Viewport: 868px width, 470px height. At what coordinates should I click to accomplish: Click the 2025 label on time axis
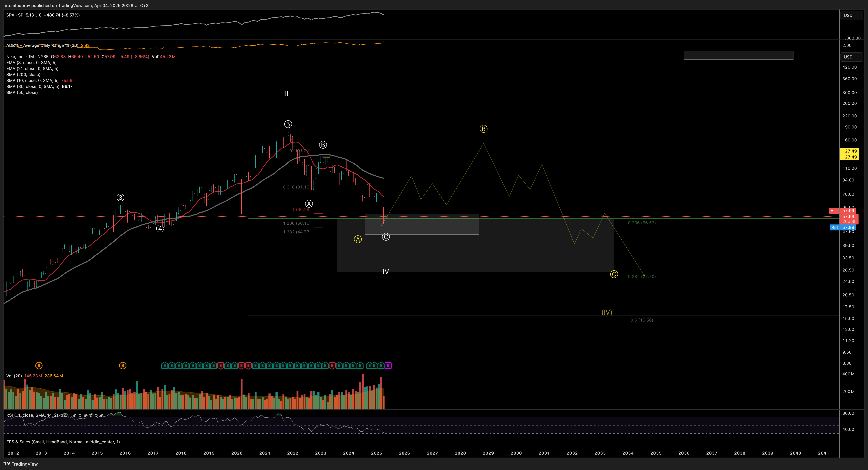(x=376, y=453)
